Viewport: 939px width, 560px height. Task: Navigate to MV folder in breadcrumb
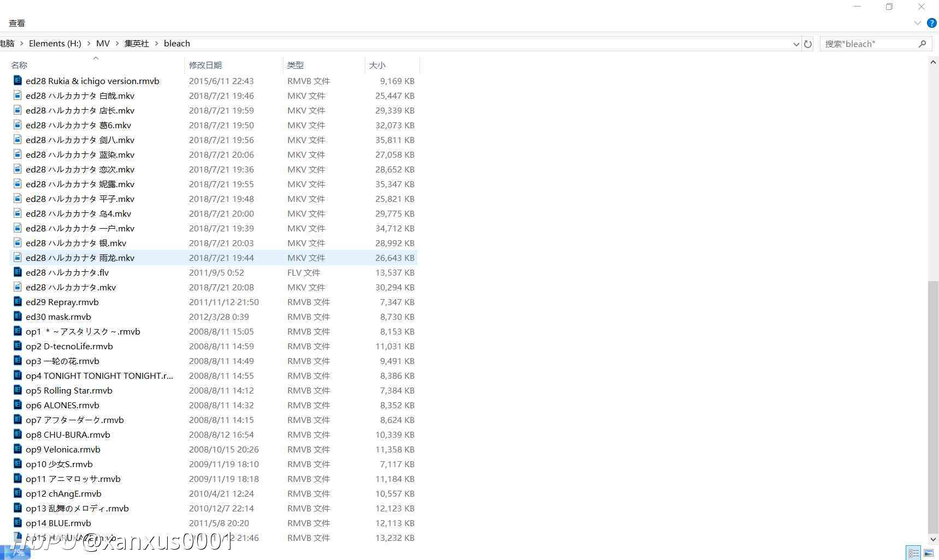pyautogui.click(x=103, y=44)
